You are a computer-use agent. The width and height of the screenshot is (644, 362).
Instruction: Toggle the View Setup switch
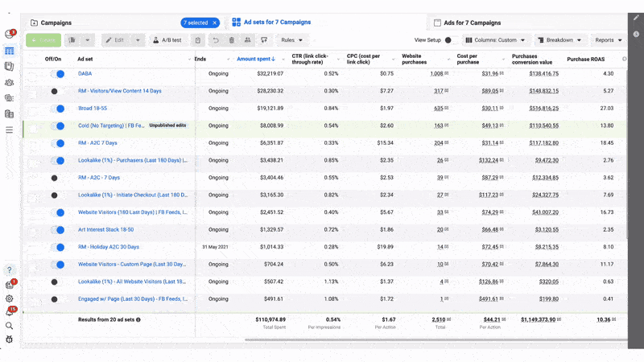point(451,40)
